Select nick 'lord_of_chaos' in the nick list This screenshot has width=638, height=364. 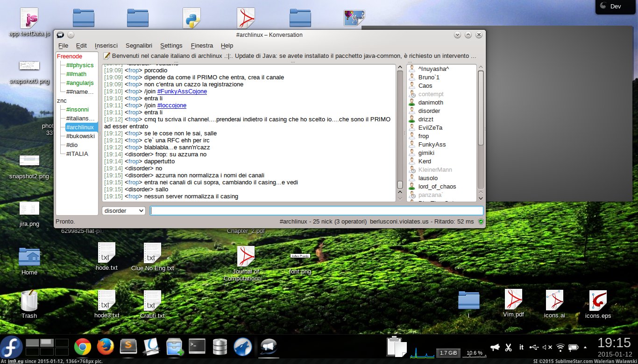[x=437, y=186]
